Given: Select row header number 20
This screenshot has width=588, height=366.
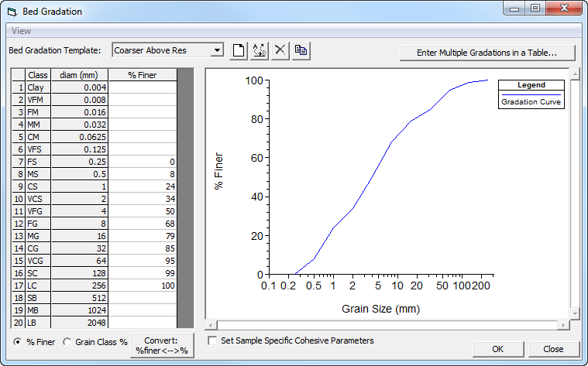Looking at the screenshot, I should (19, 322).
